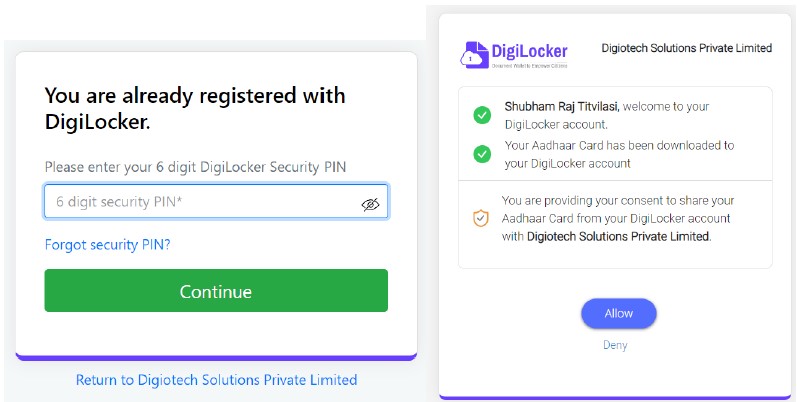Open the Forgot security PIN link

pos(107,245)
